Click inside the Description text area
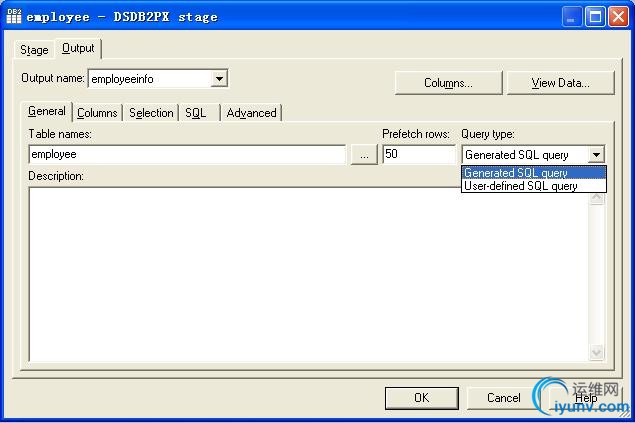 point(308,275)
